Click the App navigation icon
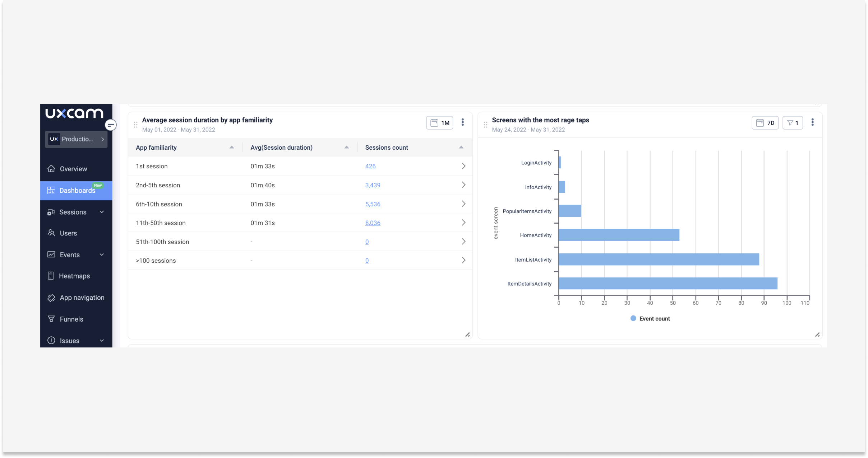 pos(51,298)
